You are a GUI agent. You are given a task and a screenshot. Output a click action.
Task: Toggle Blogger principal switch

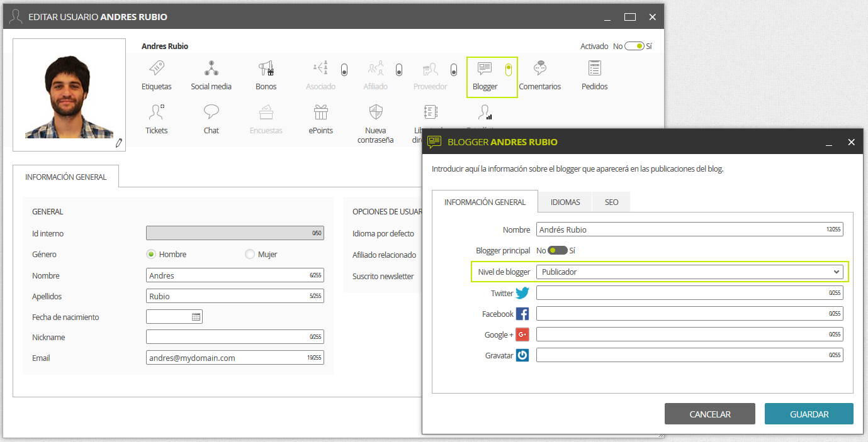[558, 250]
